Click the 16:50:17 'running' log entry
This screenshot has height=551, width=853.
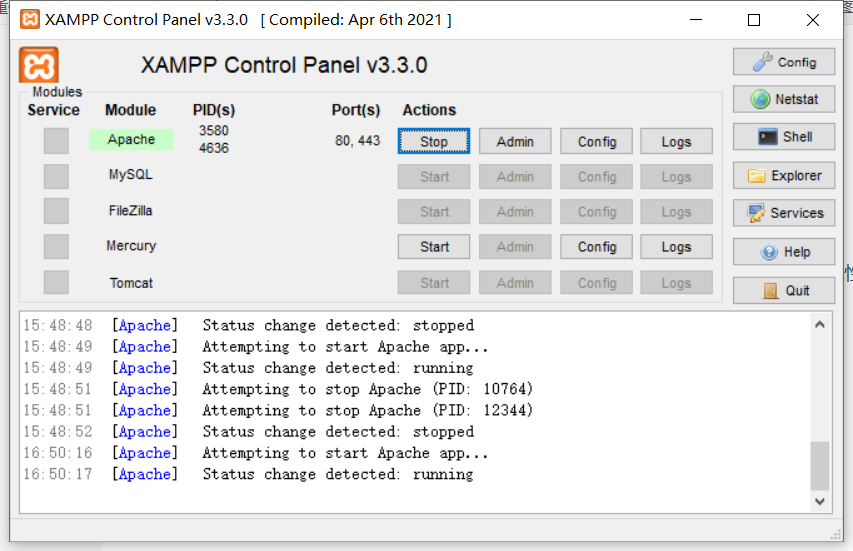tap(249, 474)
